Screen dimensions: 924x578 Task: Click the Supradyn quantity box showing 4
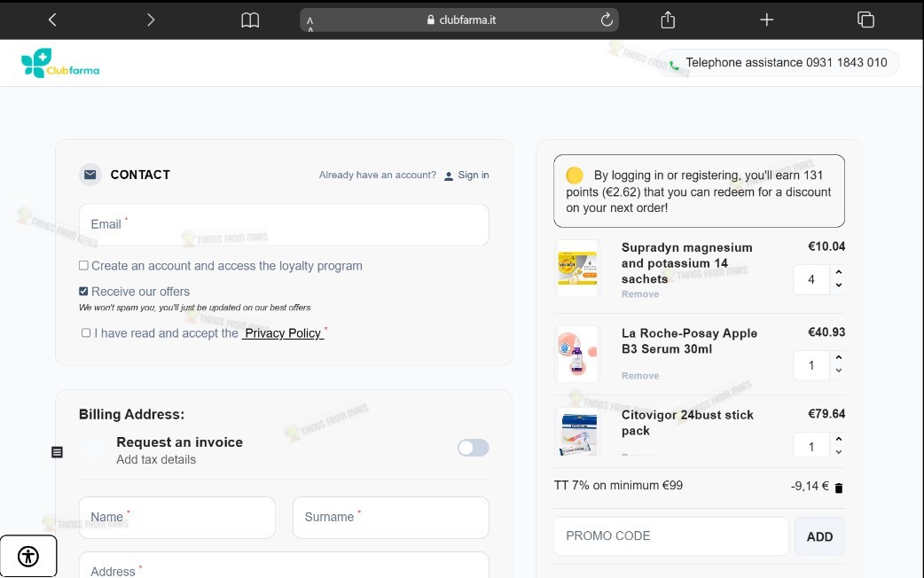811,279
